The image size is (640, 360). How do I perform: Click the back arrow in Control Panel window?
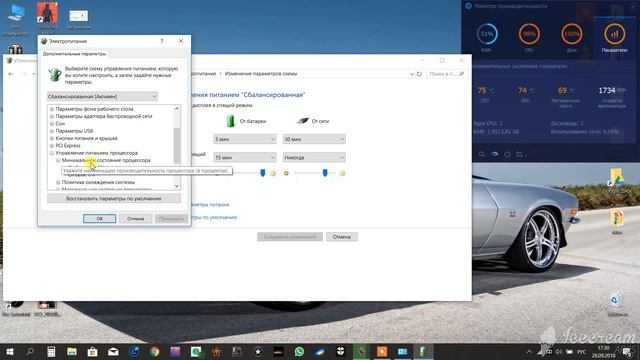[11, 74]
